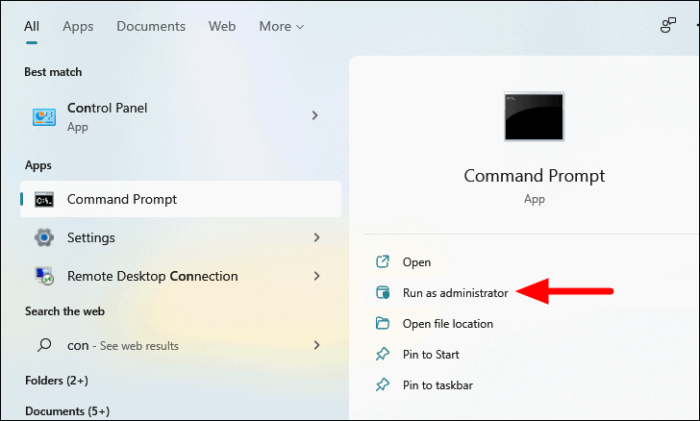Click the Control Panel app icon

(44, 117)
